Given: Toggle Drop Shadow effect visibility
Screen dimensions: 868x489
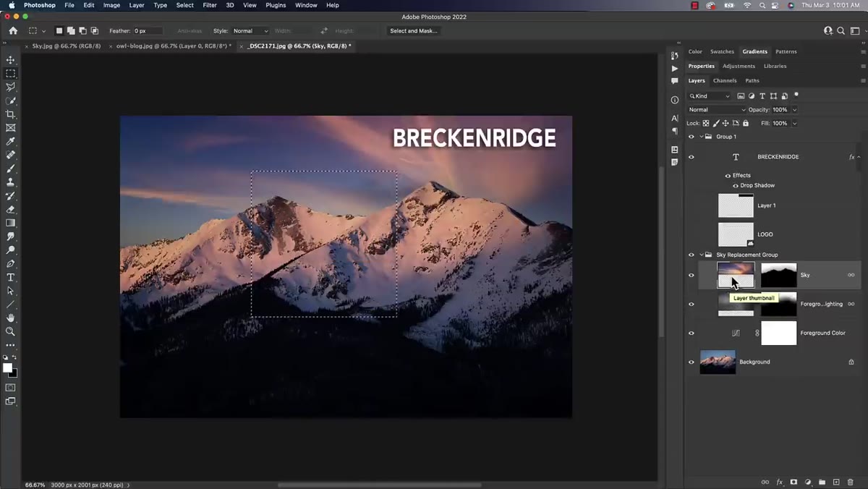Looking at the screenshot, I should tap(735, 186).
